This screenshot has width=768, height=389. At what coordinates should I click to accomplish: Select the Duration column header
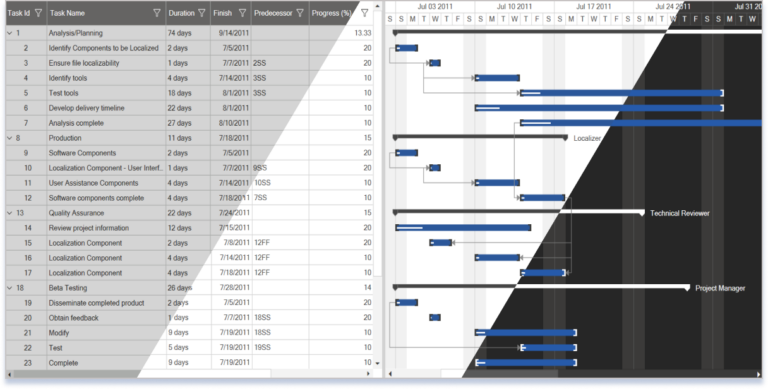(x=188, y=13)
